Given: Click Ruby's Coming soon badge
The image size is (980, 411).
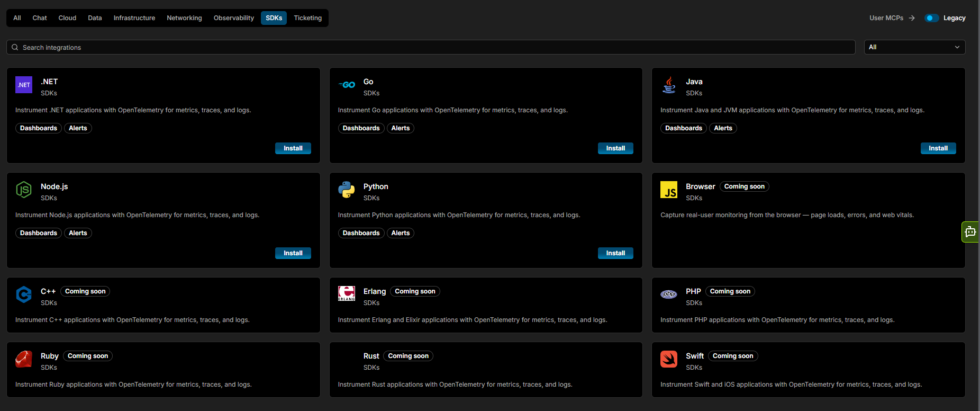Looking at the screenshot, I should (88, 356).
